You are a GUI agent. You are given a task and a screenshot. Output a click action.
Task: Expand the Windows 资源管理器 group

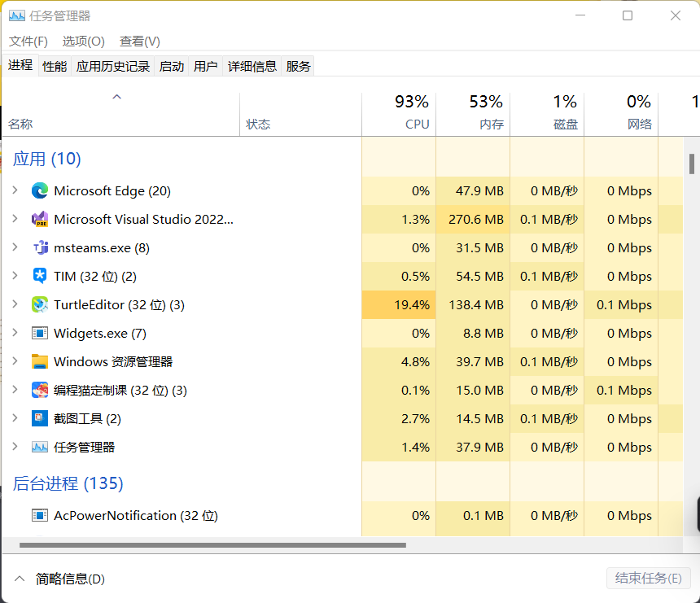[15, 361]
